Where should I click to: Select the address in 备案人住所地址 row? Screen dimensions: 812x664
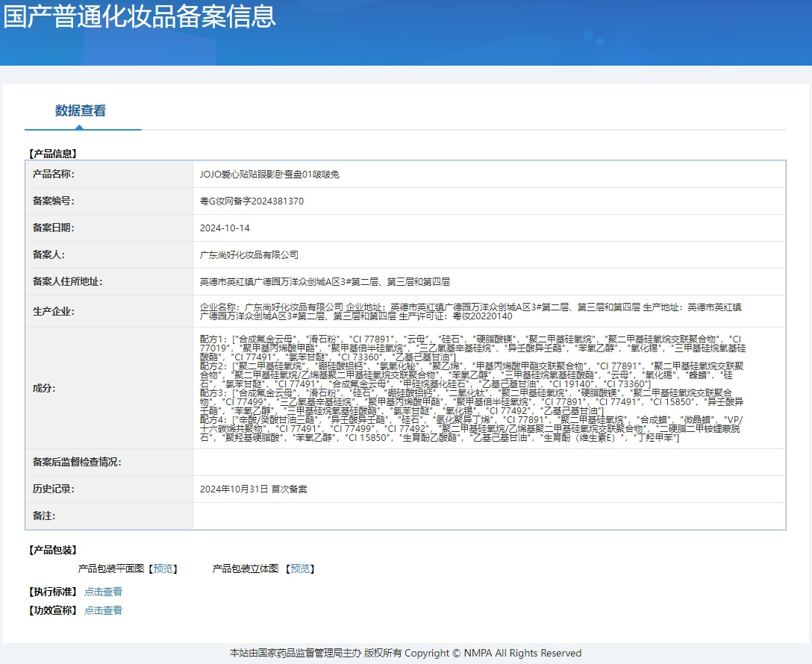pyautogui.click(x=325, y=282)
